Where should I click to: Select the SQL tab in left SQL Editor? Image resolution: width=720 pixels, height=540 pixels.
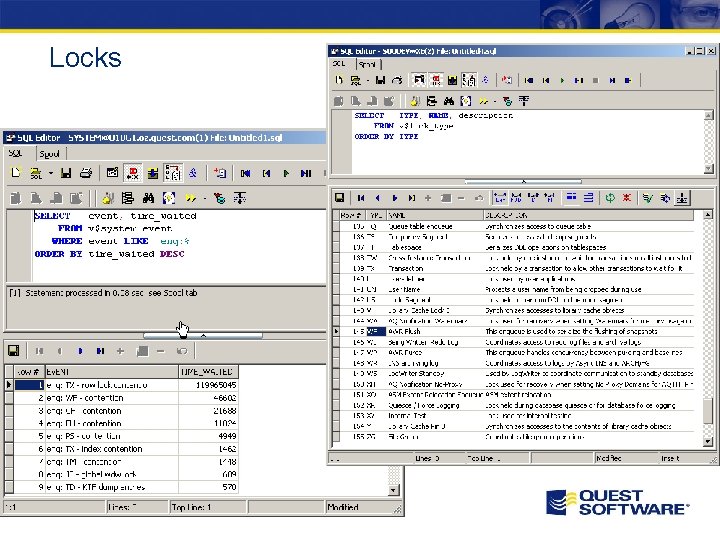[x=15, y=153]
